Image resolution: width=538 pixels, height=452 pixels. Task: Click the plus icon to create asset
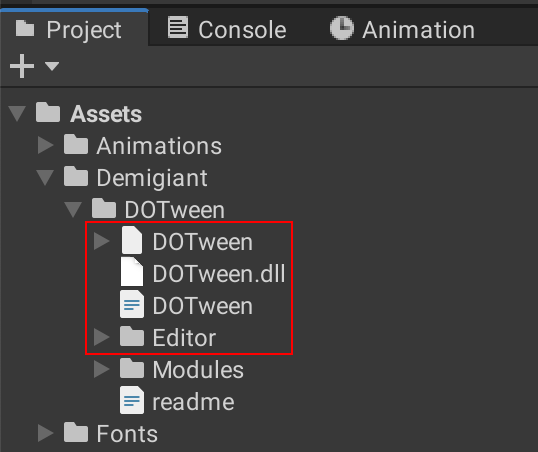22,66
